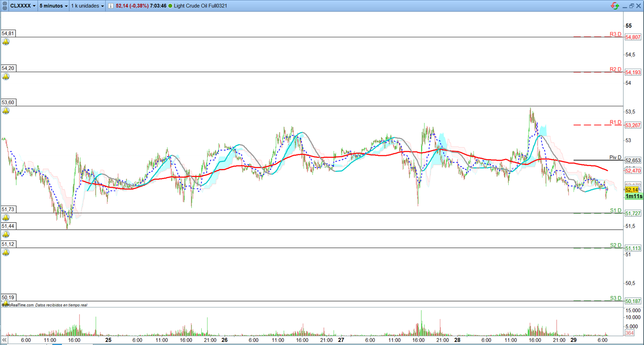644x345 pixels.
Task: Click the double-arrow scroll left button
Action: point(4,340)
